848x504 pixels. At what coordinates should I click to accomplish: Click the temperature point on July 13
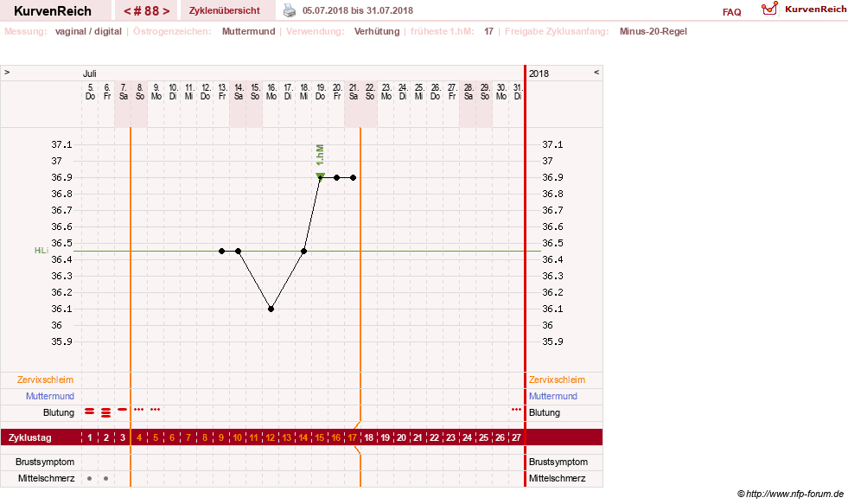click(x=222, y=251)
